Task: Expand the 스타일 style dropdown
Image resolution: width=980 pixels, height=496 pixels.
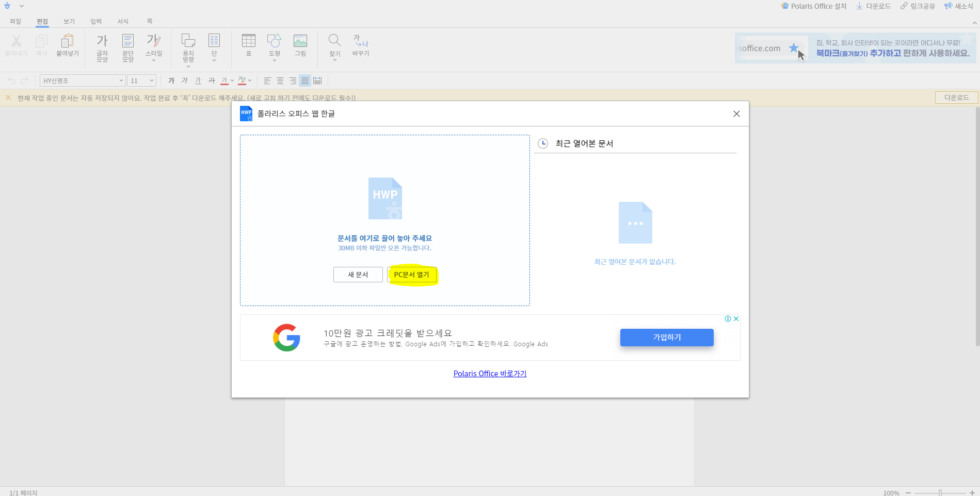Action: [x=154, y=60]
